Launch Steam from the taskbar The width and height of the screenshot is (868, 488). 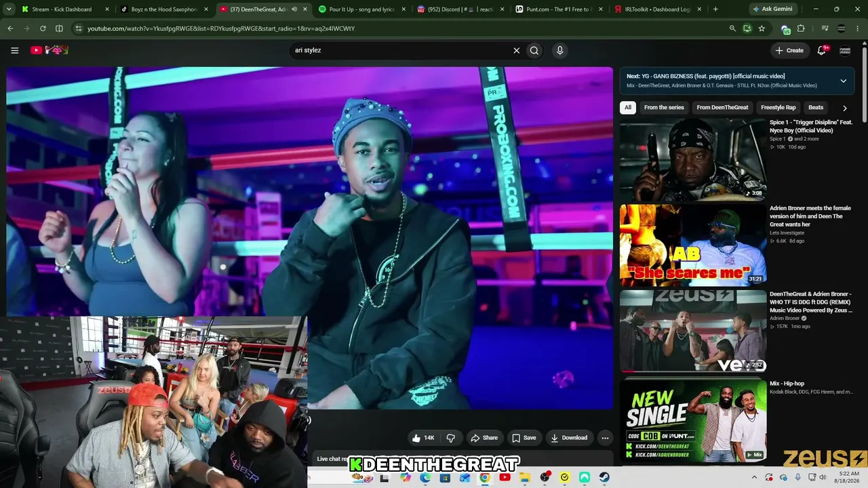click(x=604, y=478)
